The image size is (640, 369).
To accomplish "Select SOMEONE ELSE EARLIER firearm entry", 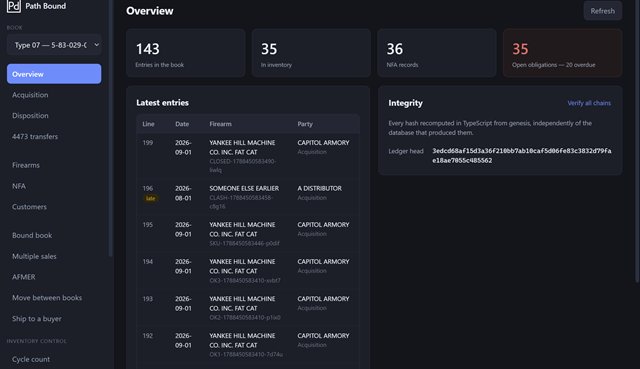I will click(244, 188).
